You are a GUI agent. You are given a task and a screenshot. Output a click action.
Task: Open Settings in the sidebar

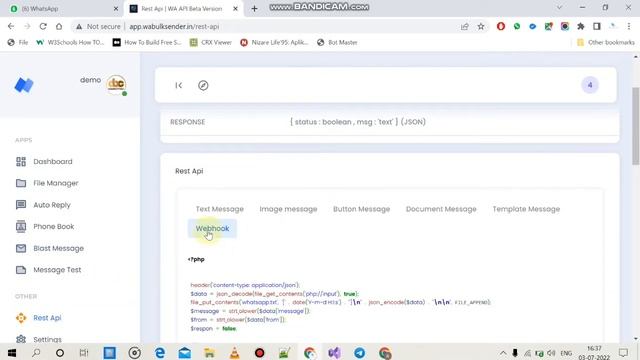point(38,339)
